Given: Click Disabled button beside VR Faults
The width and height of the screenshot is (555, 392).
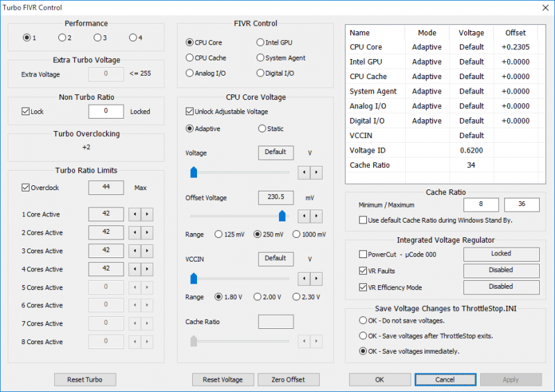Looking at the screenshot, I should 502,271.
